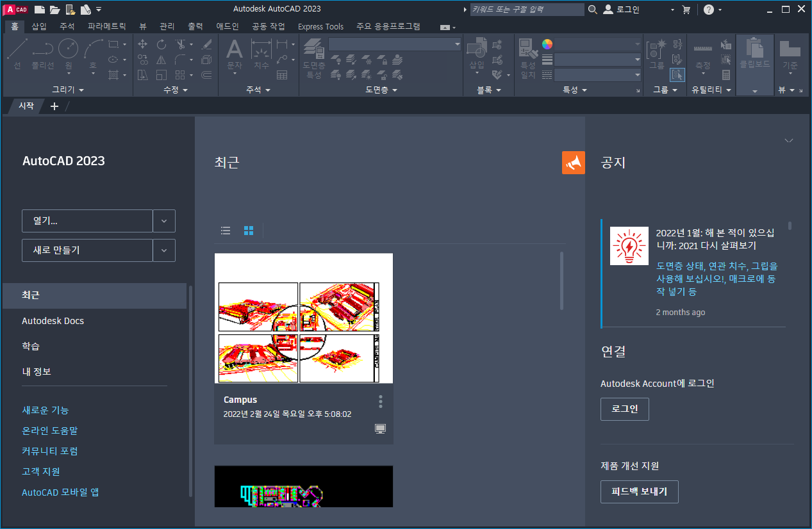Viewport: 812px width, 529px height.
Task: Expand the 열기 dropdown arrow
Action: coord(164,221)
